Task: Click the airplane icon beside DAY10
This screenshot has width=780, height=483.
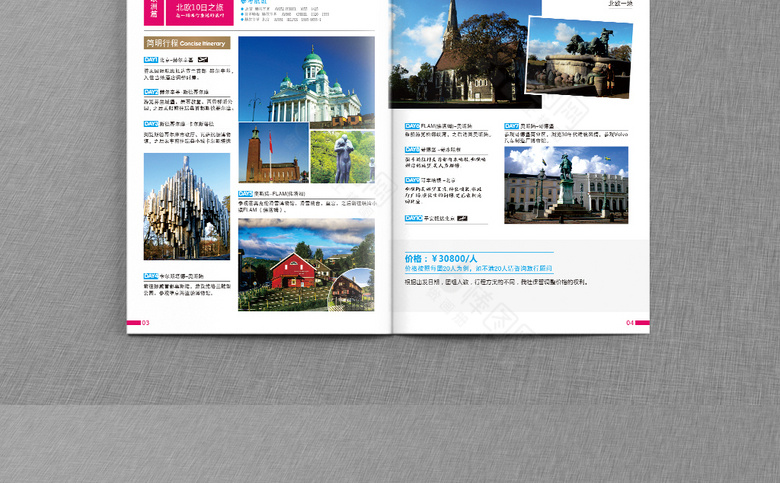Action: [462, 218]
